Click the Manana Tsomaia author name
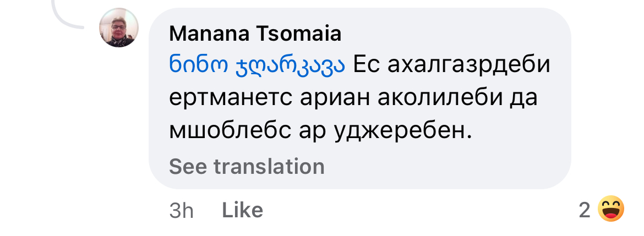Image resolution: width=644 pixels, height=236 pixels. (255, 34)
